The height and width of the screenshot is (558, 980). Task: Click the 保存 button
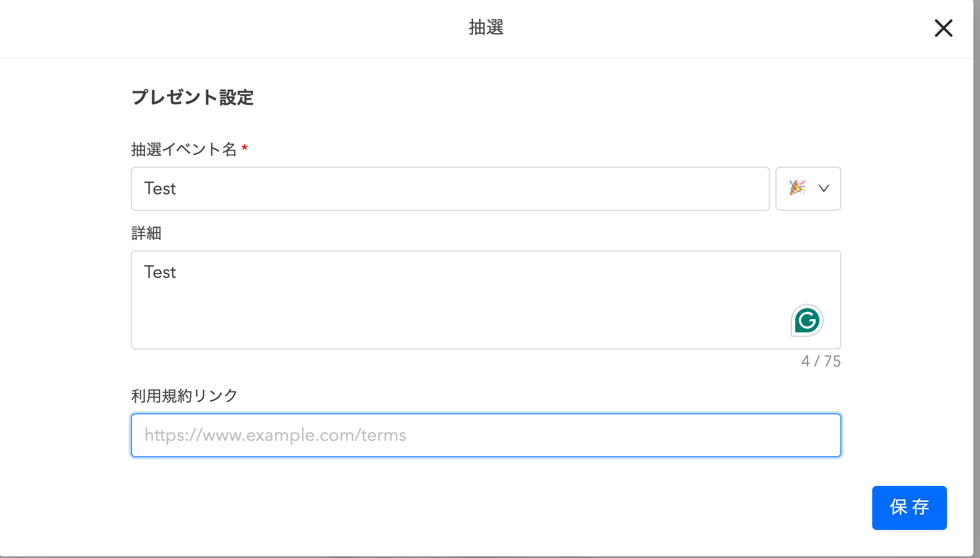point(909,507)
